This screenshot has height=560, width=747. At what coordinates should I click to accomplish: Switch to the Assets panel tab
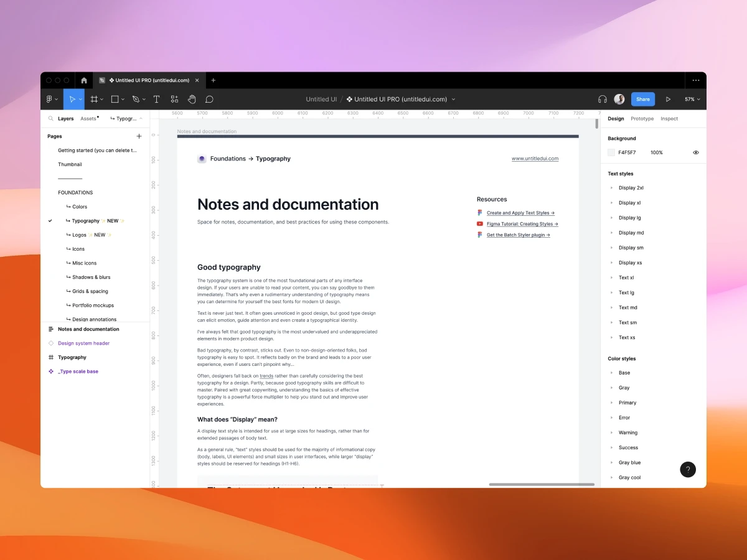88,118
